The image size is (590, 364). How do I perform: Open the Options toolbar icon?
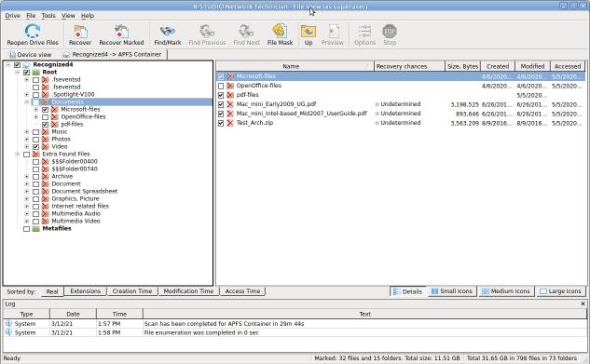tap(364, 32)
